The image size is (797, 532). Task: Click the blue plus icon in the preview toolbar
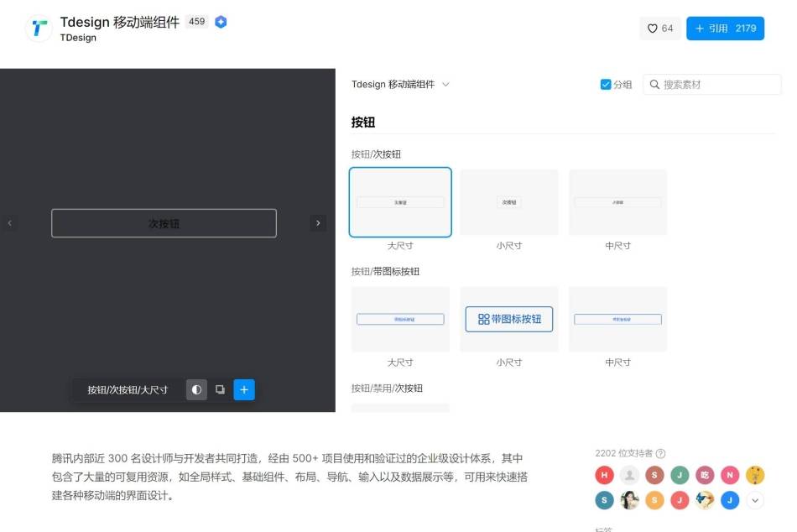tap(244, 389)
